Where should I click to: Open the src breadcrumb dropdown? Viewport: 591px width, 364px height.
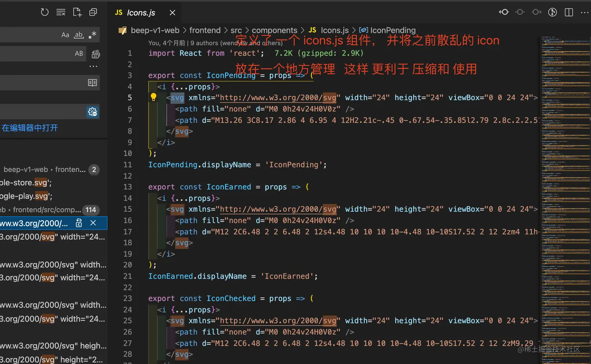[236, 30]
